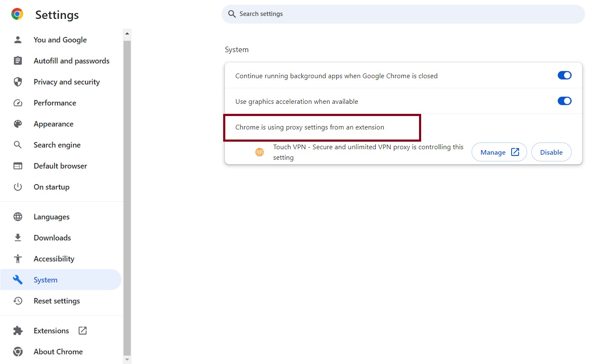Click the accessibility figure icon
Screen dimensions: 596x364
[x=18, y=259]
